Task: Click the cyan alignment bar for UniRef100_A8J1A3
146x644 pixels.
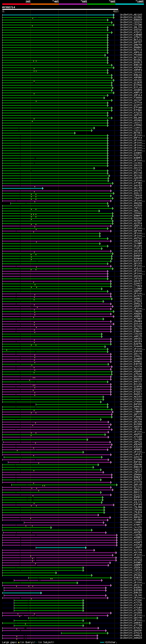Action: click(58, 15)
